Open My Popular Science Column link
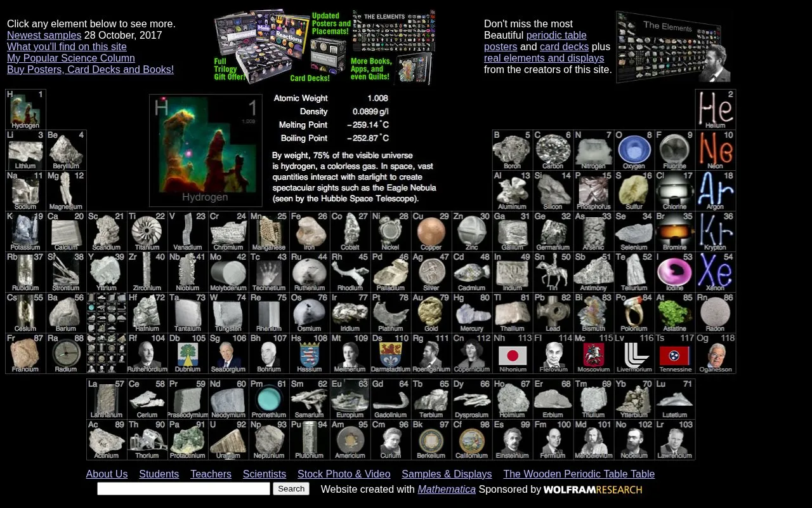 (x=71, y=58)
